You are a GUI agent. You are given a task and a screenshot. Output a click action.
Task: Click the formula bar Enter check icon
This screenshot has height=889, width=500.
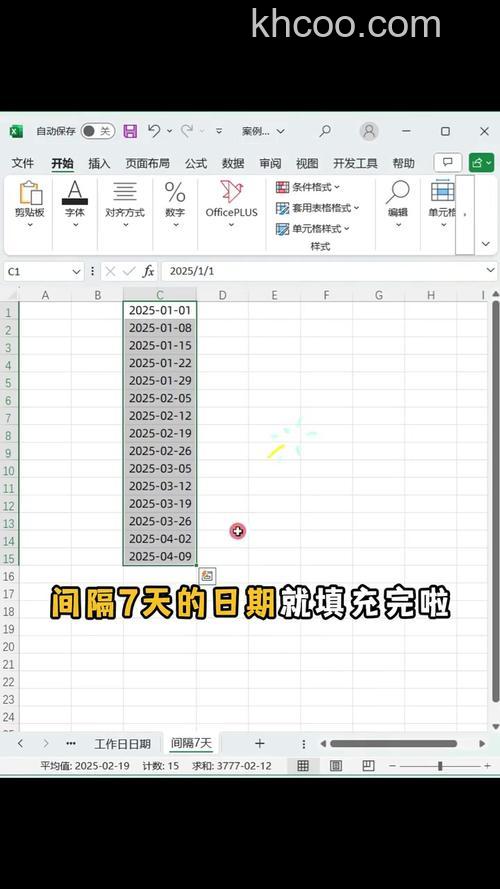click(x=129, y=272)
